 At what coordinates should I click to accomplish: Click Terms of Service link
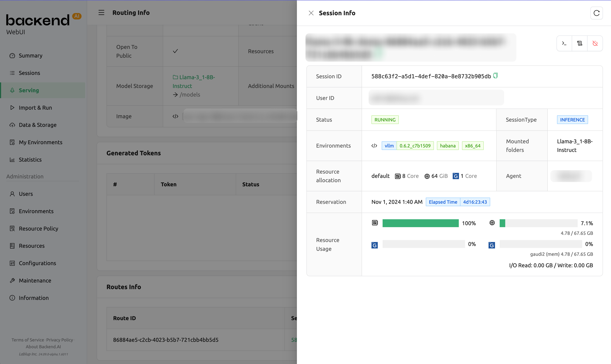[28, 340]
